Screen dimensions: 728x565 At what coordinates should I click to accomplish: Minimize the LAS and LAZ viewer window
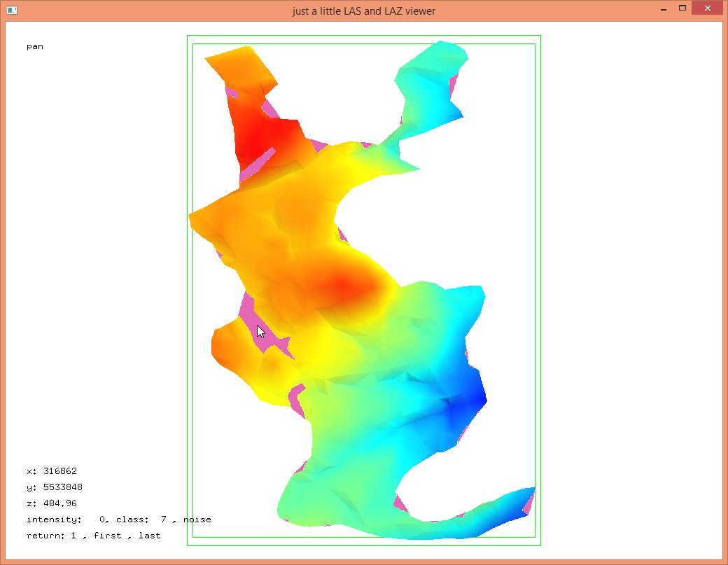663,9
